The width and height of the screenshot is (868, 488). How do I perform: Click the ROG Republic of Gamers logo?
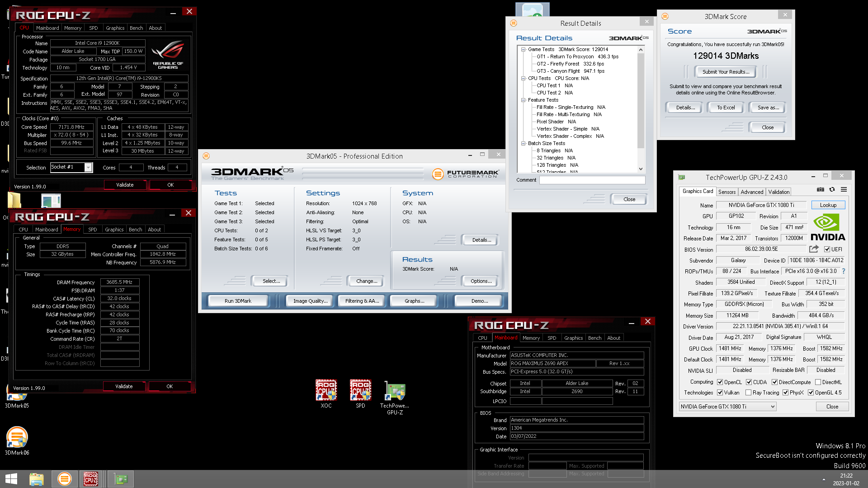coord(168,55)
